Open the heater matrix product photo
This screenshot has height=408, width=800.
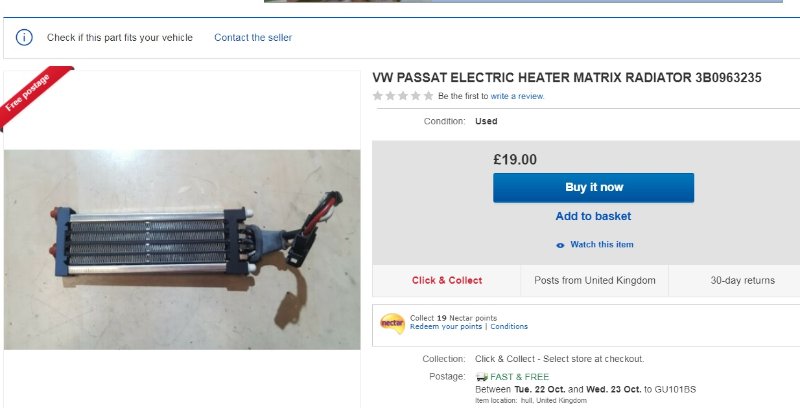tap(182, 249)
